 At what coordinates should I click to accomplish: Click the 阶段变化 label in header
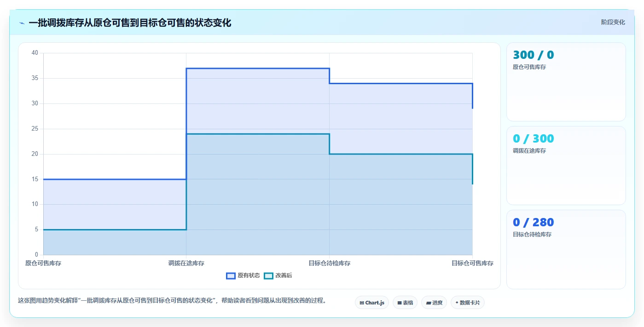pos(613,22)
